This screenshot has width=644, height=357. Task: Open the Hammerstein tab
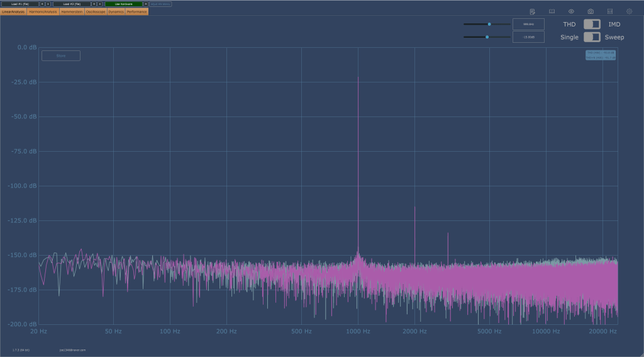[x=72, y=11]
